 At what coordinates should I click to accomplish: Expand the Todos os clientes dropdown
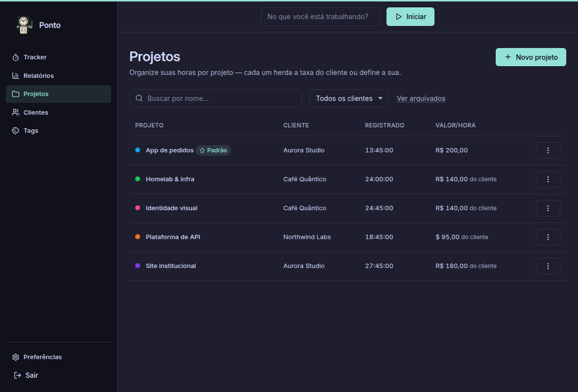point(349,98)
